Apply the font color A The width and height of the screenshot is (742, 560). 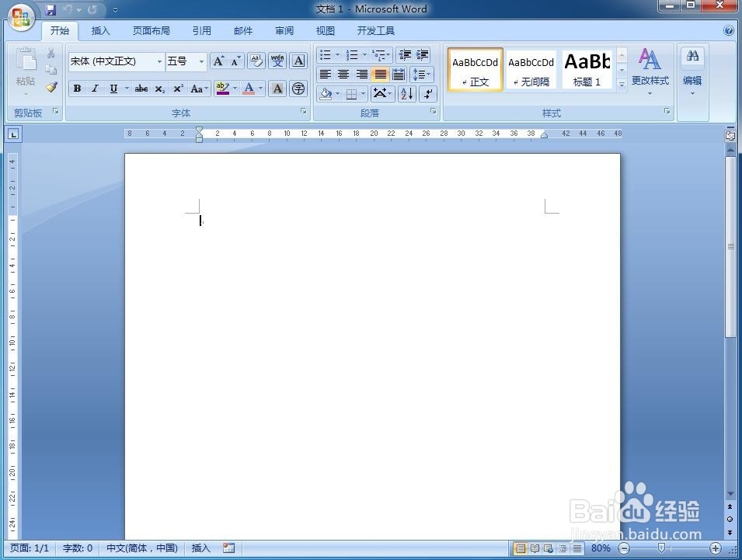pos(249,89)
